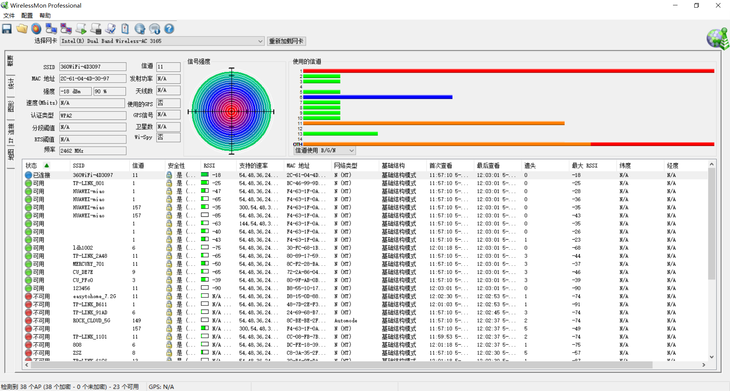Click the green status dot of TP-LINK_001 row

28,183
